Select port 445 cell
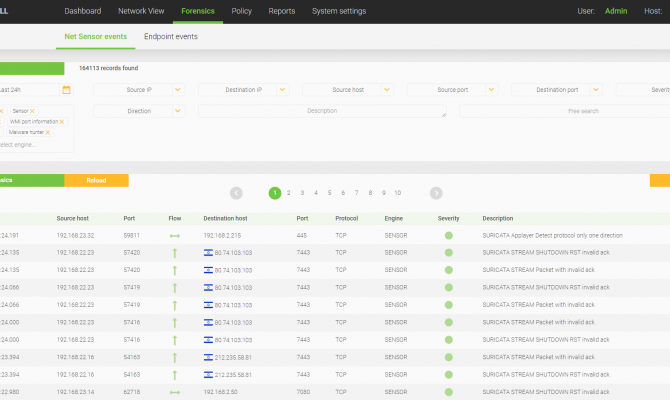 tap(302, 235)
